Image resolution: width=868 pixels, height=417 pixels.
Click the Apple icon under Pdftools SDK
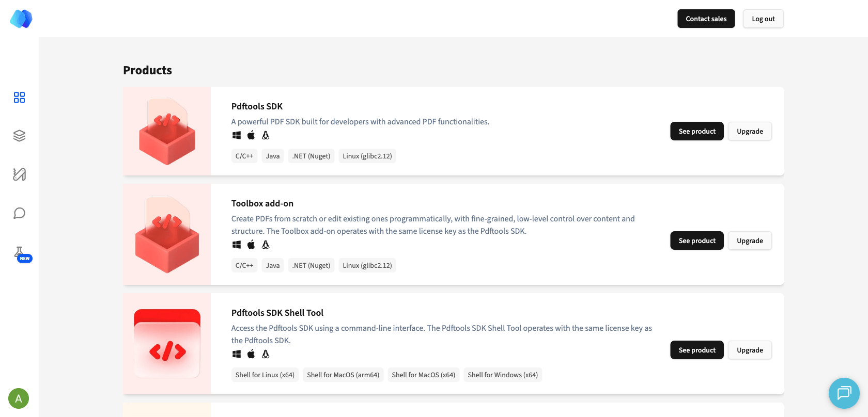coord(251,135)
